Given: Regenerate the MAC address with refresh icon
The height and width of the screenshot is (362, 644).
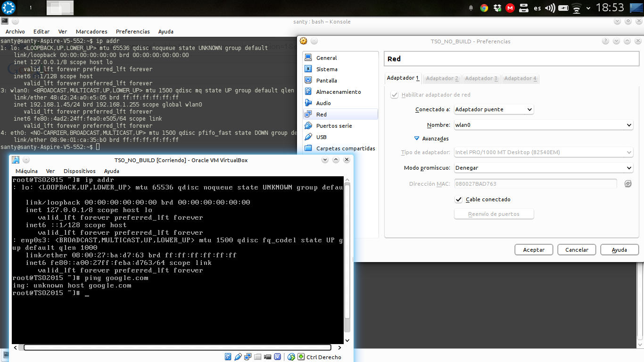Looking at the screenshot, I should click(627, 184).
